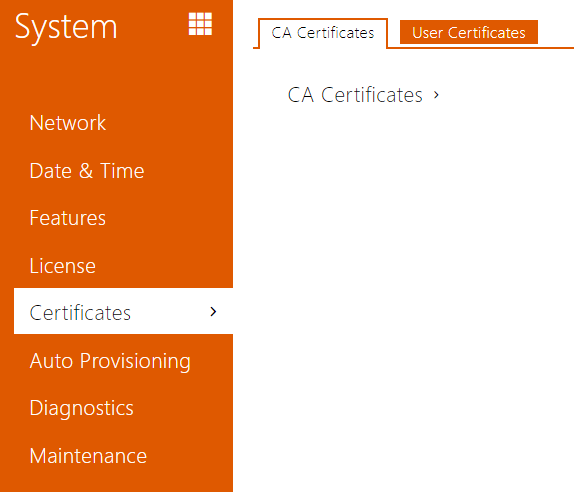574x492 pixels.
Task: Open Auto Provisioning settings
Action: (110, 361)
